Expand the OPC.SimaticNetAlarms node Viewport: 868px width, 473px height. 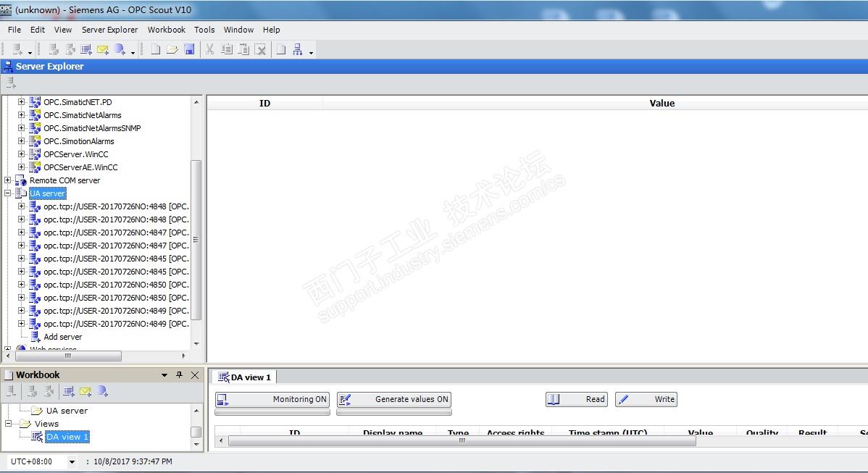tap(22, 115)
